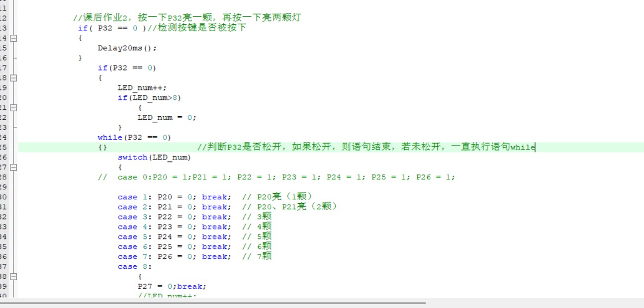Viewport: 644px width, 308px height.
Task: Click the commented-out case 0 line
Action: [x=276, y=177]
